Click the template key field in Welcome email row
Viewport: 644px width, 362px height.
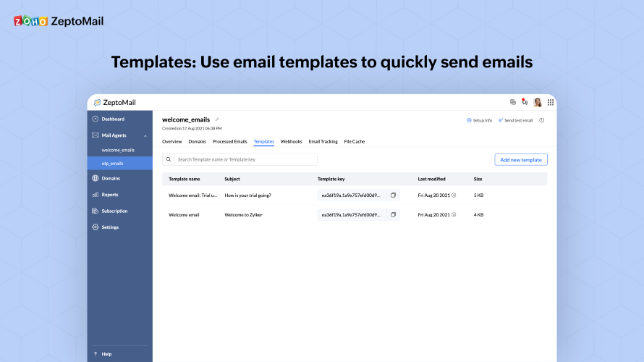pyautogui.click(x=352, y=214)
